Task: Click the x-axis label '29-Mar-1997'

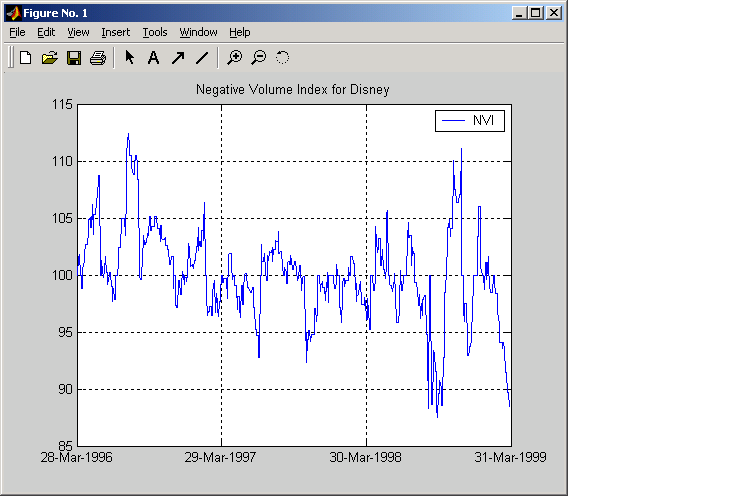Action: click(220, 457)
